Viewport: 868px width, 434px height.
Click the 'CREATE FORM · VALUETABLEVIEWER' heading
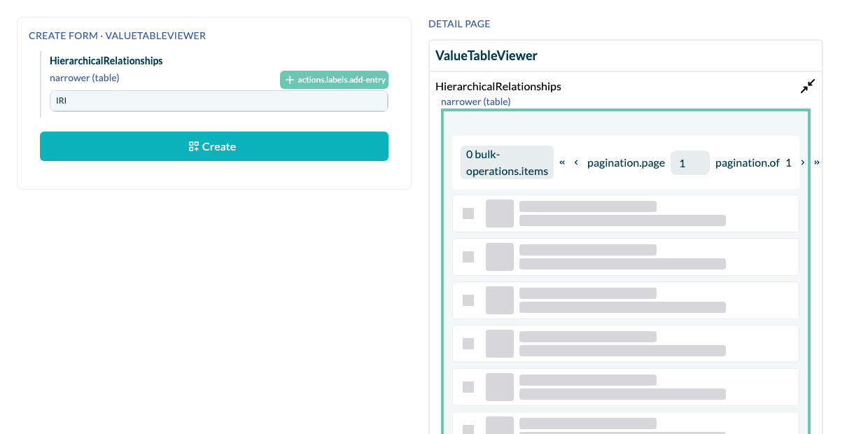pyautogui.click(x=117, y=35)
